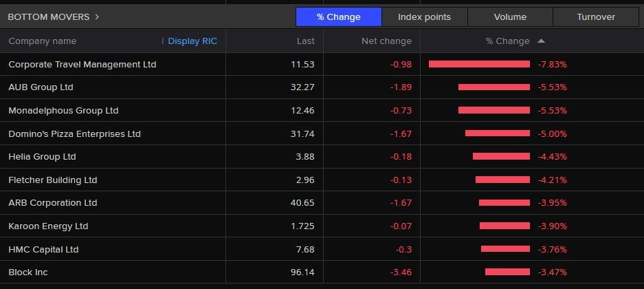Toggle the Display RIC option
644x289 pixels.
tap(192, 41)
